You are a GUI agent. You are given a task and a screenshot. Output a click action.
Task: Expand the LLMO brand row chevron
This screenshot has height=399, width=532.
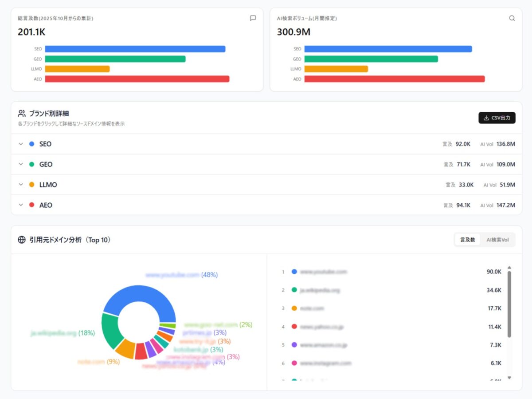(20, 185)
